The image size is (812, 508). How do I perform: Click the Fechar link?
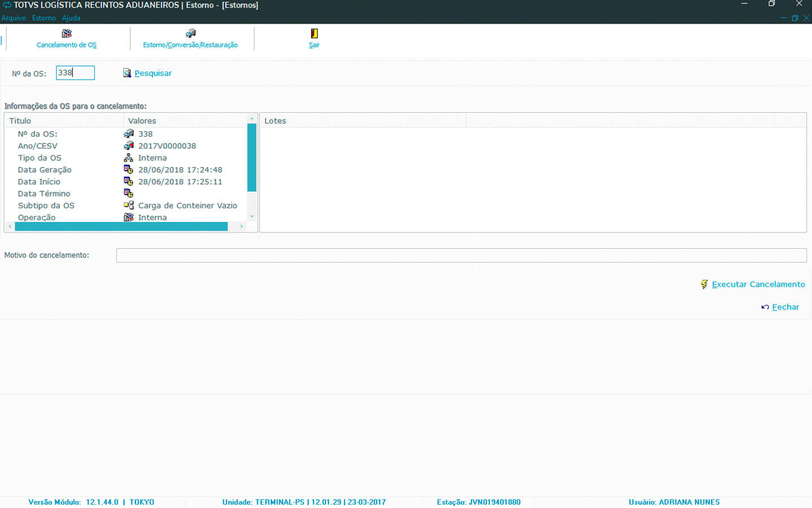coord(785,307)
